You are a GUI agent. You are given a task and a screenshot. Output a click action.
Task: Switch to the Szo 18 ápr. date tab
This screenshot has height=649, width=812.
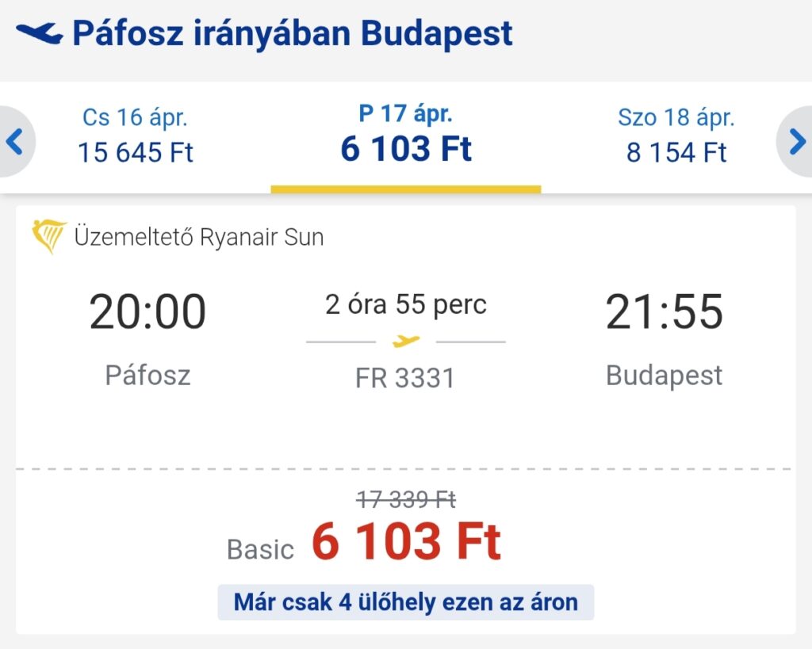click(676, 136)
